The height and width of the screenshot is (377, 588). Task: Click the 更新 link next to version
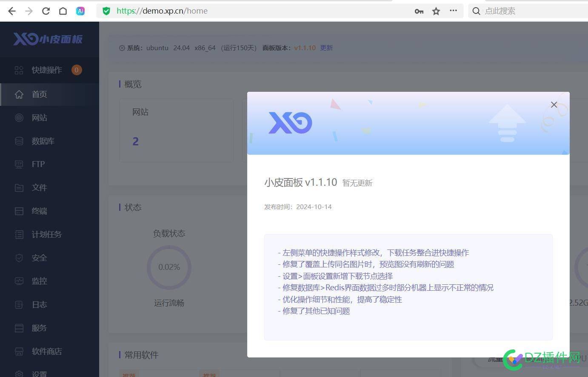(326, 48)
